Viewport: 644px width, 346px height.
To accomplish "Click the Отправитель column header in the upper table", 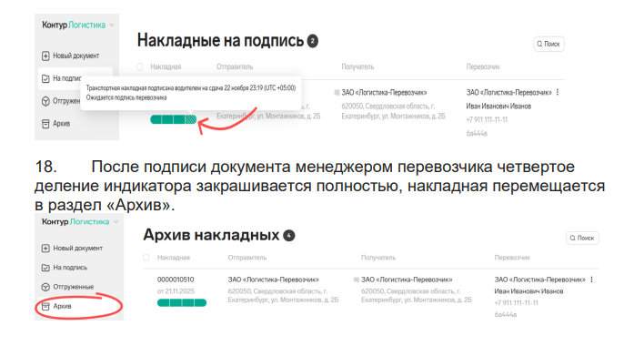I will (235, 66).
